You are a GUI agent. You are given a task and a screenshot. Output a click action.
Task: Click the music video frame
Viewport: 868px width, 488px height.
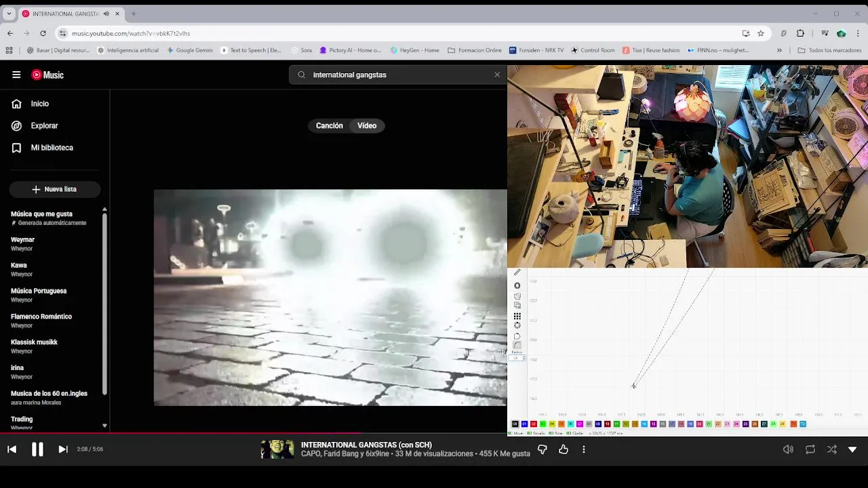point(330,298)
